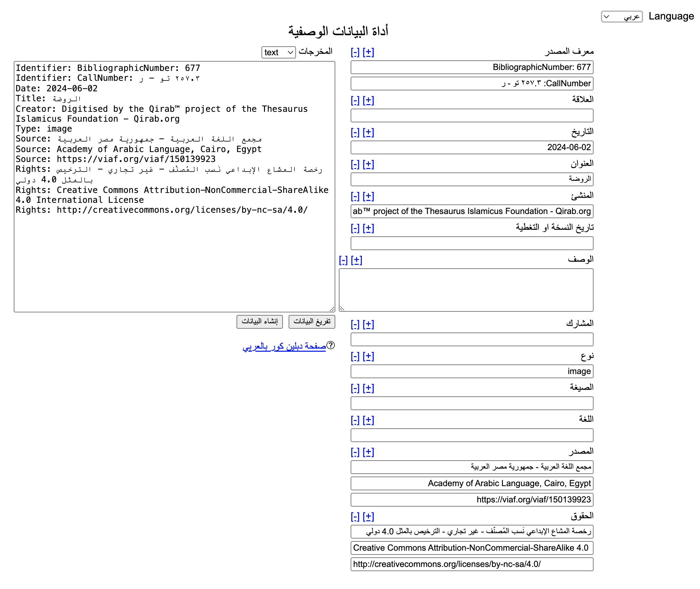This screenshot has width=700, height=589.
Task: Click the إنشاء البيانات button
Action: [x=260, y=322]
